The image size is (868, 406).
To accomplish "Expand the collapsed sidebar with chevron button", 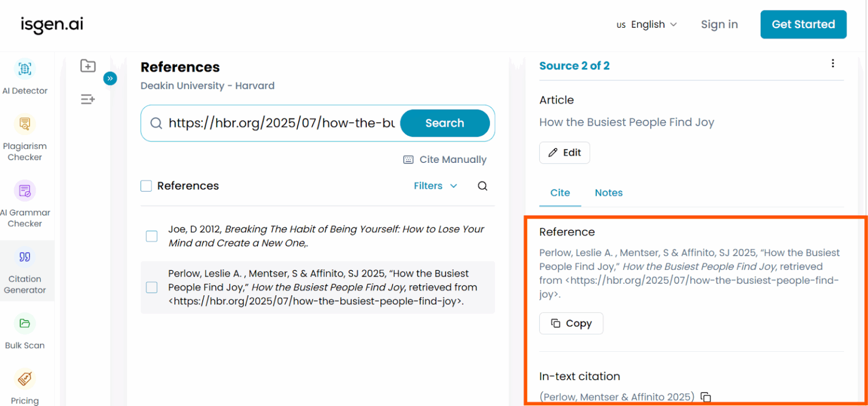I will [x=110, y=79].
